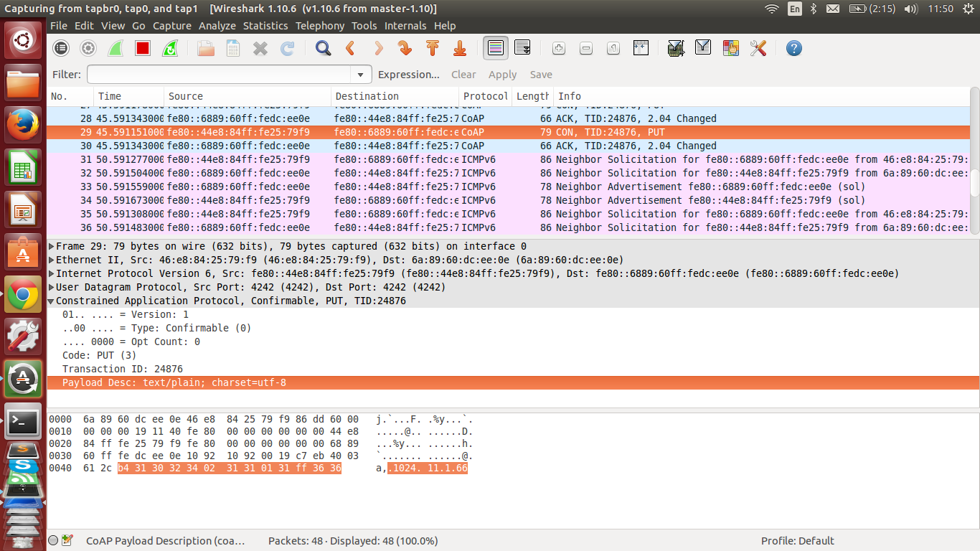Expand Internet Protocol Version 6 details
980x551 pixels.
(52, 273)
